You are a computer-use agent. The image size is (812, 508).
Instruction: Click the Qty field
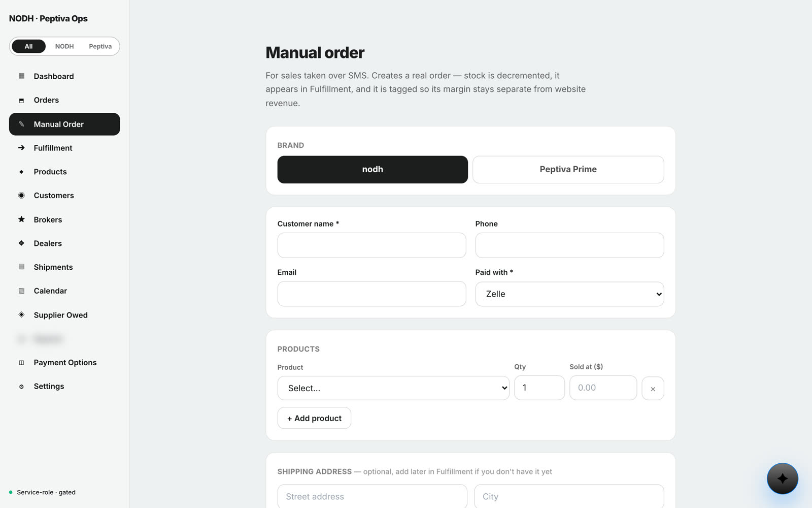click(539, 388)
